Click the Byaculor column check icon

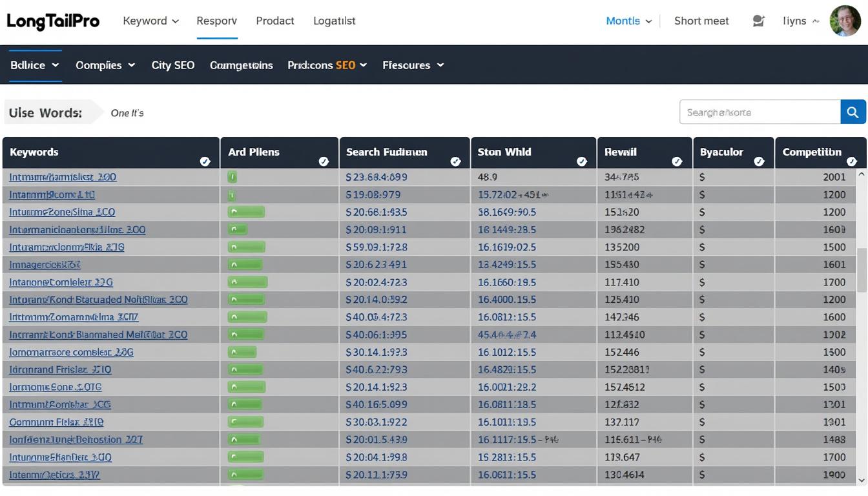[759, 161]
